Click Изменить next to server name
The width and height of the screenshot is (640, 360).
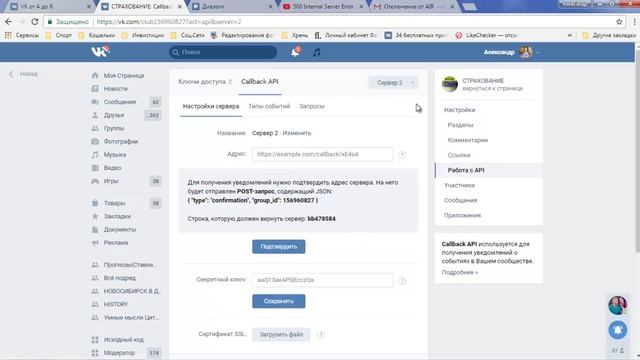coord(297,133)
